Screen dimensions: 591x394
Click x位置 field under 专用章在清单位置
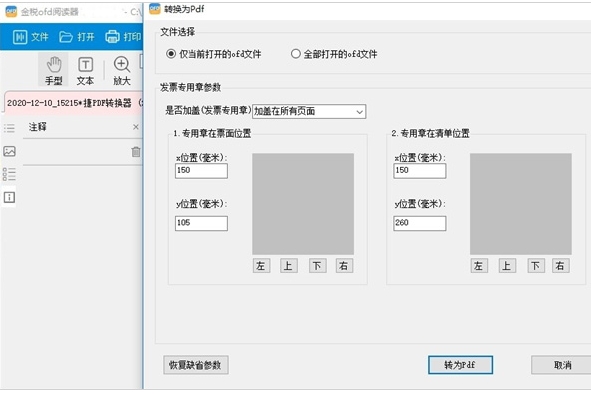click(x=420, y=170)
